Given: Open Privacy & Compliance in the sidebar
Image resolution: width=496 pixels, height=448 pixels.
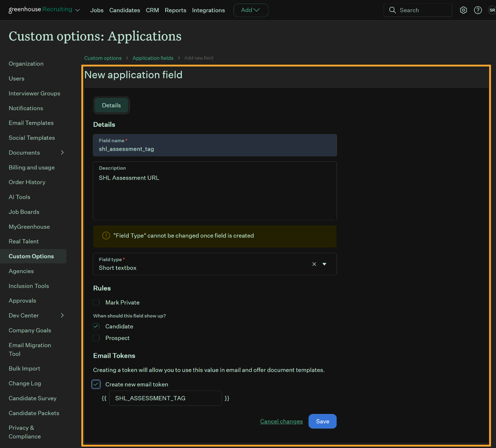Looking at the screenshot, I should [x=25, y=432].
